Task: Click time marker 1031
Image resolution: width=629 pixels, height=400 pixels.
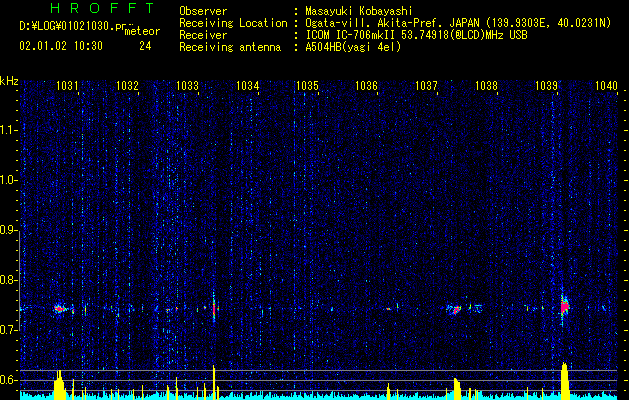Action: pos(67,86)
